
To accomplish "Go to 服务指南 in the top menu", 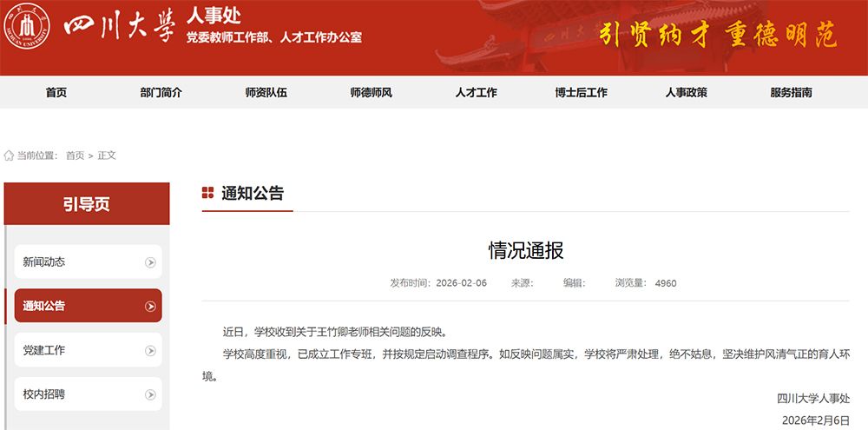I will pos(792,93).
